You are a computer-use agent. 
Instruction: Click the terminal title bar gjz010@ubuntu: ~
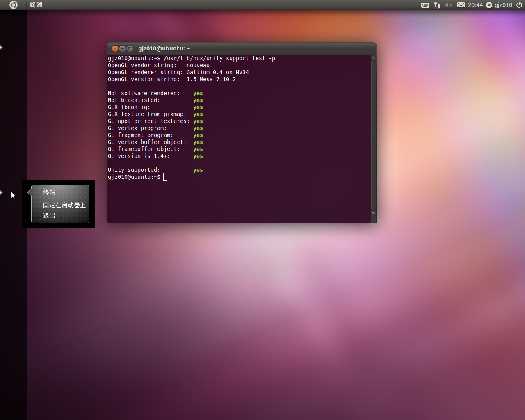coord(242,48)
